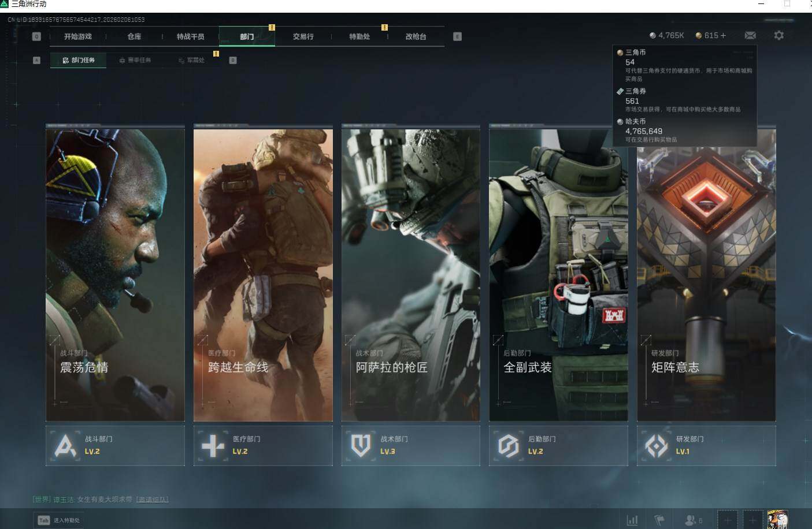Click the player avatar in bottom right

point(777,519)
